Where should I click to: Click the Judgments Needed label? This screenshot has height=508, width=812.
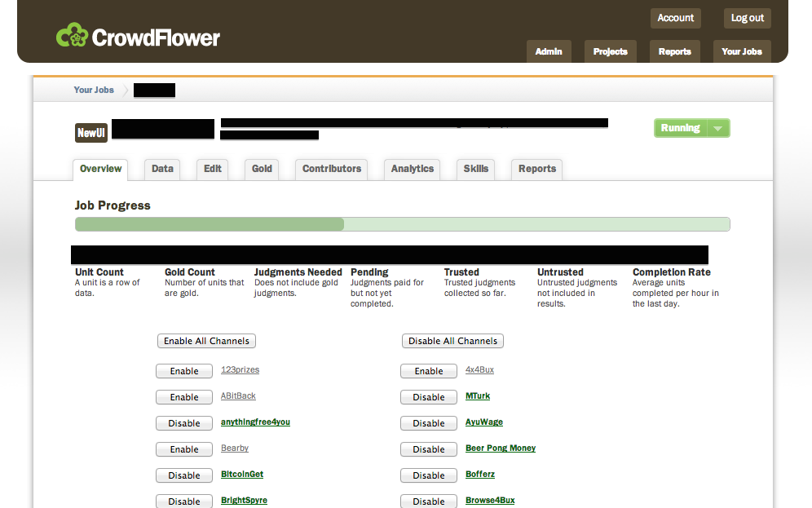click(x=298, y=272)
